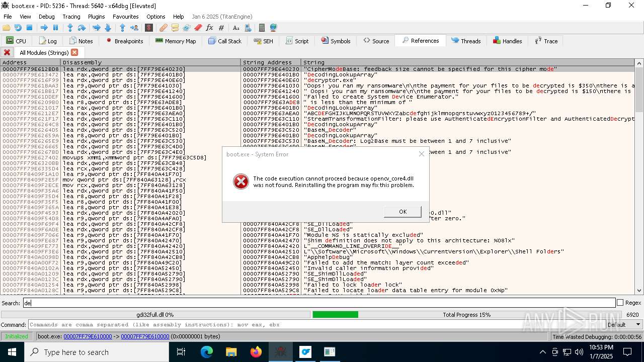Image resolution: width=644 pixels, height=362 pixels.
Task: Open the Bookmarks toolbar icon
Action: click(x=198, y=28)
